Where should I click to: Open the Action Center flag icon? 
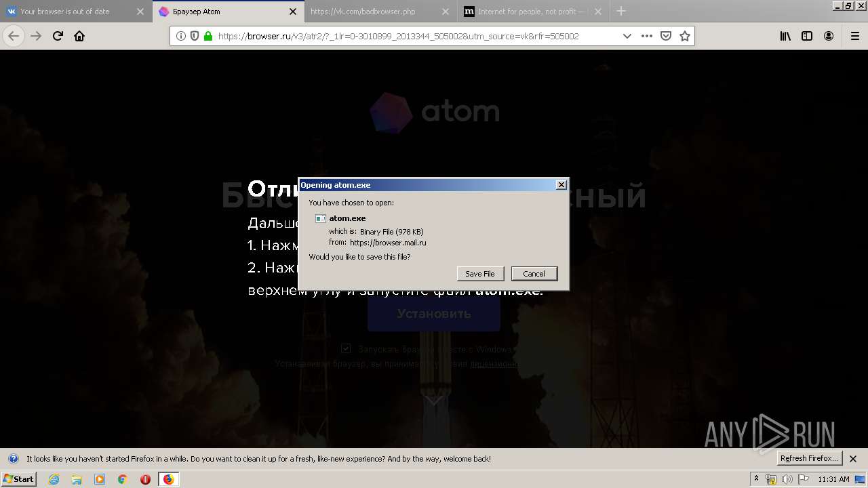[804, 479]
